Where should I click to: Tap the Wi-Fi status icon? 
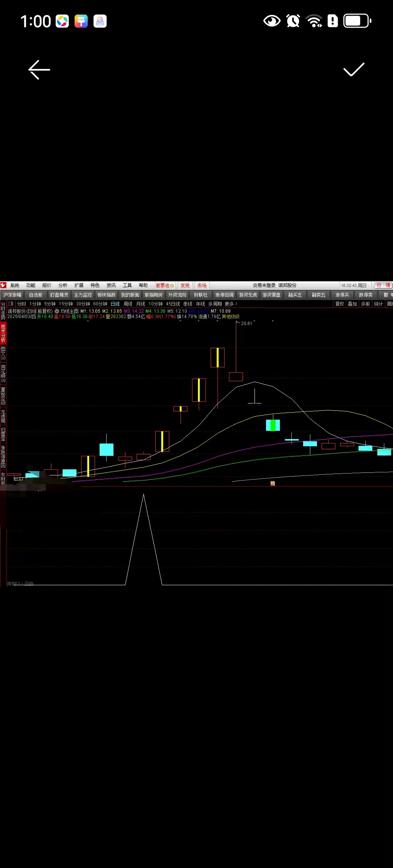click(314, 21)
